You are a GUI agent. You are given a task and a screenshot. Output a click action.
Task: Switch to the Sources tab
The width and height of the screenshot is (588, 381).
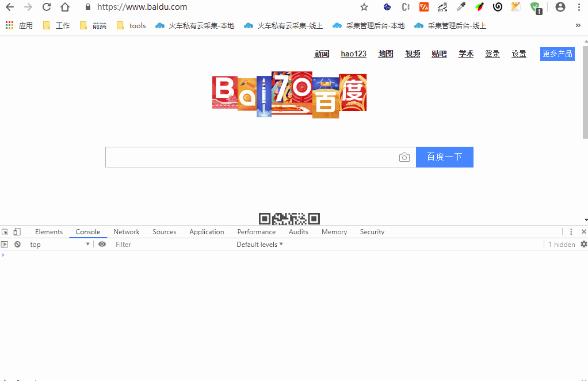point(164,232)
